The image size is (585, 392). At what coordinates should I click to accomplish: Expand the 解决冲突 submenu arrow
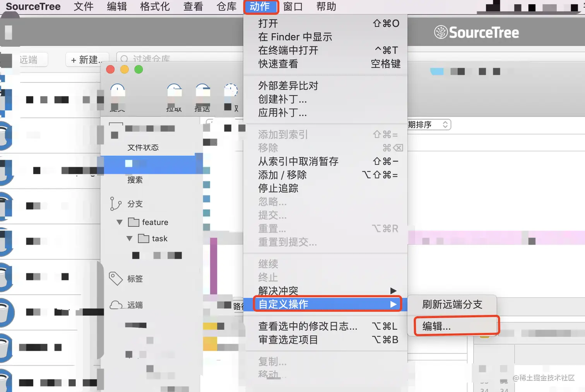[x=393, y=291]
